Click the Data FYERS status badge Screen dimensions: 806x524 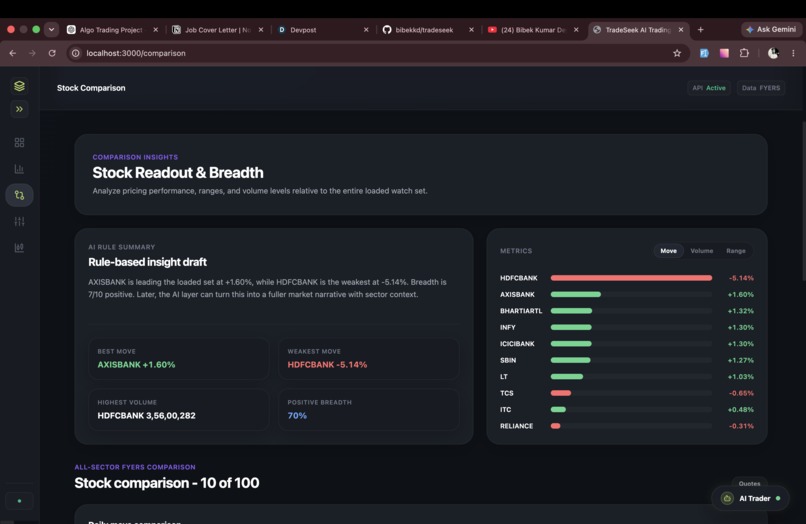click(x=761, y=88)
